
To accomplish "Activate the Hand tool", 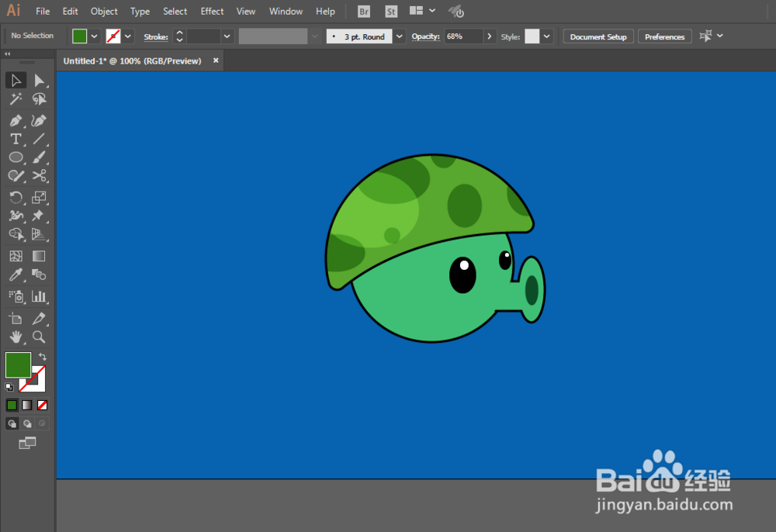I will (x=16, y=337).
